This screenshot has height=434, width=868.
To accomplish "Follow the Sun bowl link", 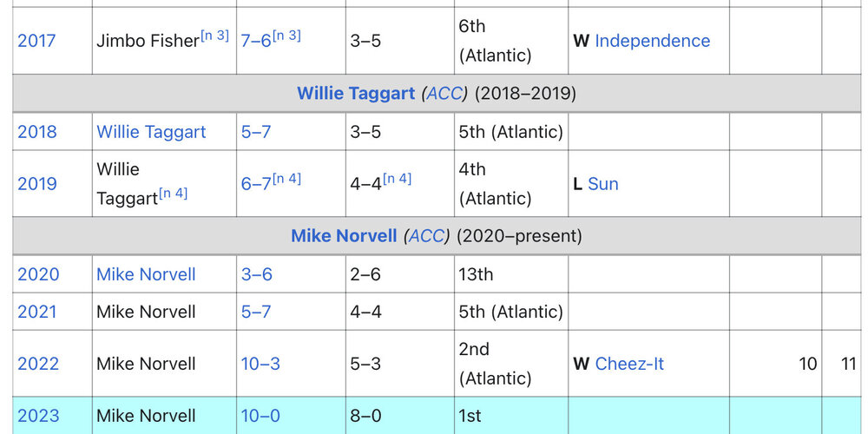I will (x=602, y=184).
